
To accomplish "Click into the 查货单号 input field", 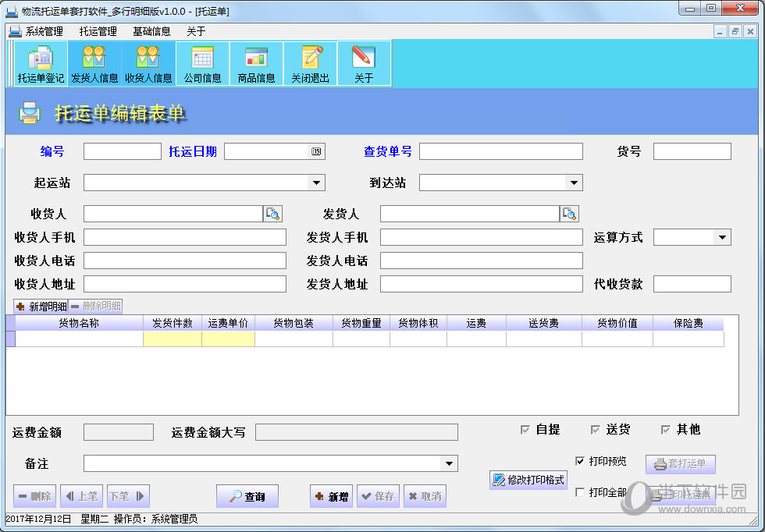I will 500,151.
